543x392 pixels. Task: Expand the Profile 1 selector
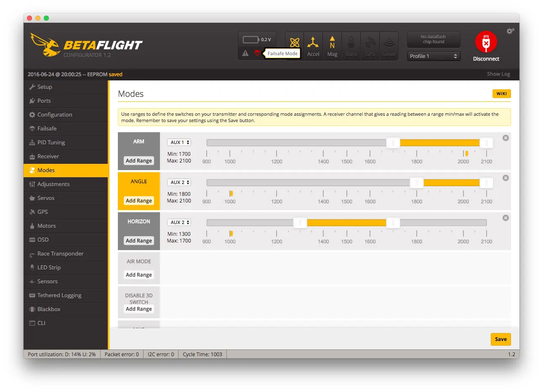(x=434, y=56)
